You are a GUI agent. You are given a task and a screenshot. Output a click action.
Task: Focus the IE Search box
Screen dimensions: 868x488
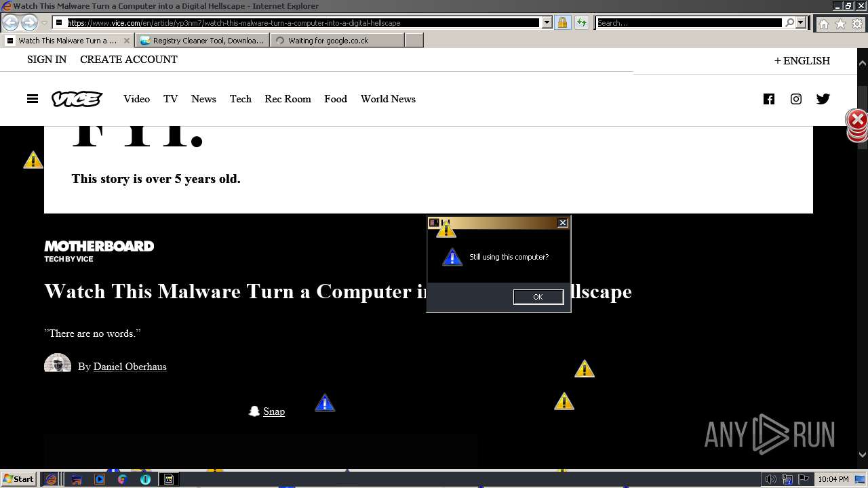[x=689, y=23]
